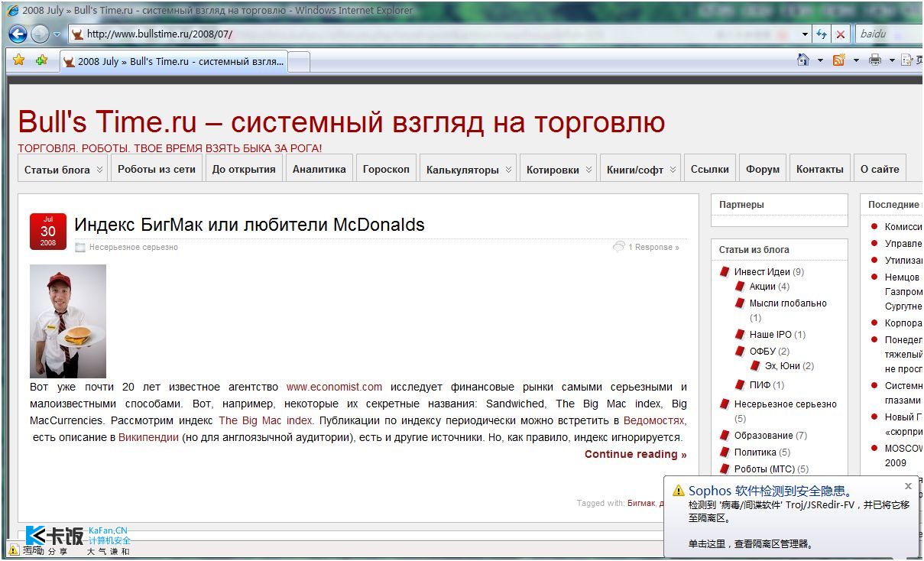Open the ОФБУ sidebar category

pyautogui.click(x=763, y=351)
